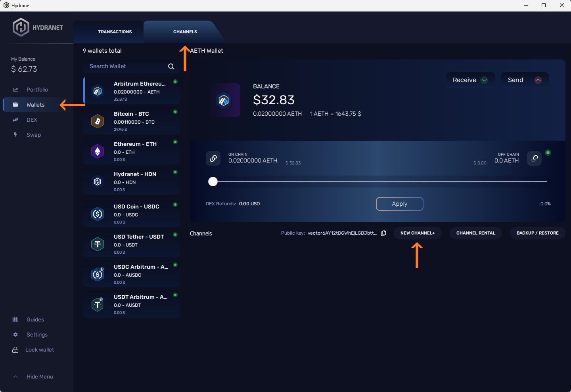Click the Wallets icon in sidebar
The width and height of the screenshot is (571, 392).
point(15,105)
